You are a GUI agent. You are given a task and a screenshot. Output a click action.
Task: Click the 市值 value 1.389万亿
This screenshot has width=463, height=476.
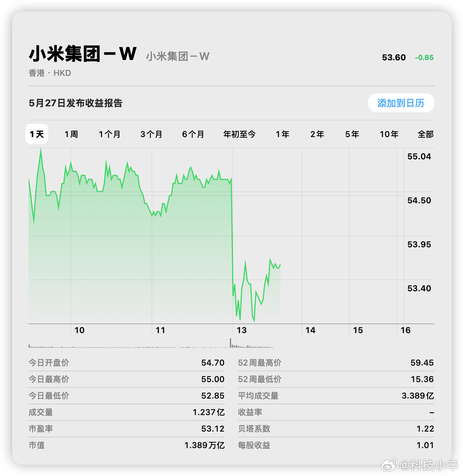pos(205,445)
